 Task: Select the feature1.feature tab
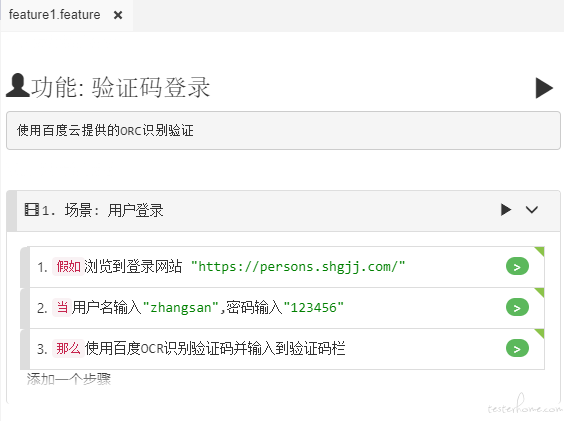click(55, 15)
